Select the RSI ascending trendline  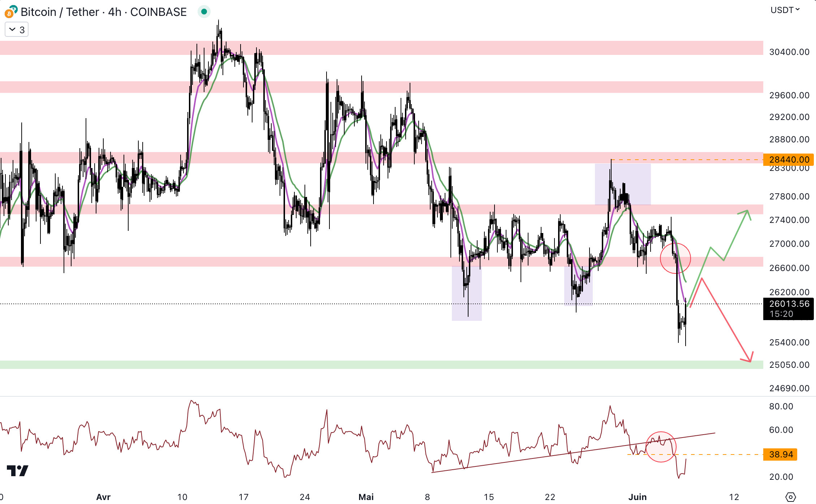[x=506, y=461]
